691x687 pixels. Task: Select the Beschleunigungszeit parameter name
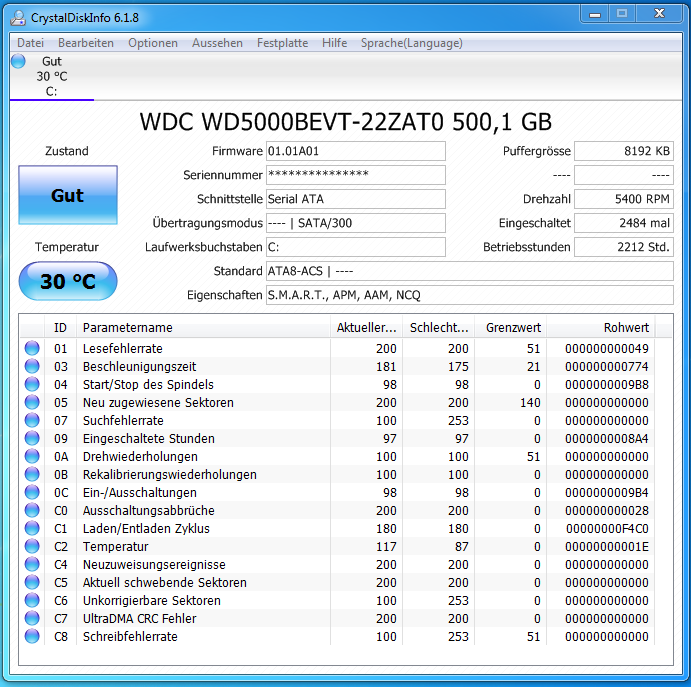140,367
